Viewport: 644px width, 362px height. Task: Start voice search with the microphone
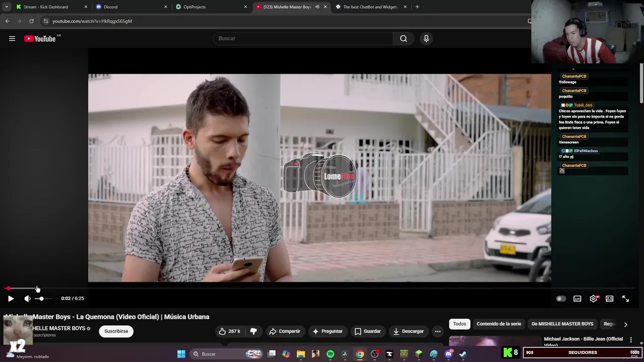coord(426,38)
